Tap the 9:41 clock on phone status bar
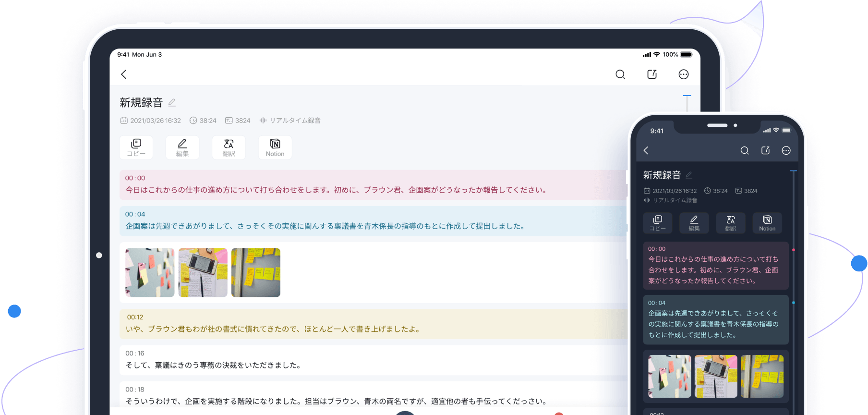 [657, 131]
